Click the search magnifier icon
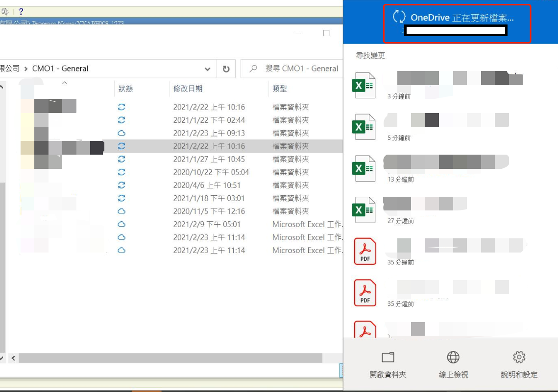The image size is (558, 392). [253, 69]
